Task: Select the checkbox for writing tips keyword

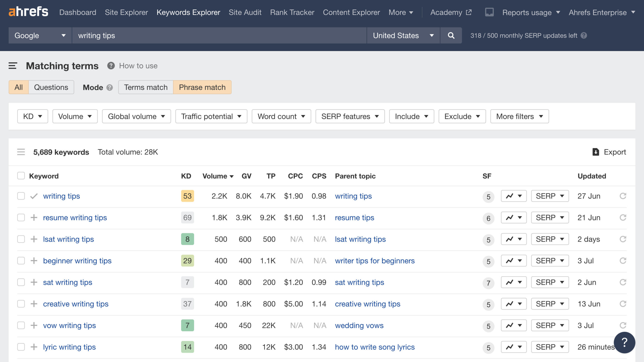Action: pos(21,196)
